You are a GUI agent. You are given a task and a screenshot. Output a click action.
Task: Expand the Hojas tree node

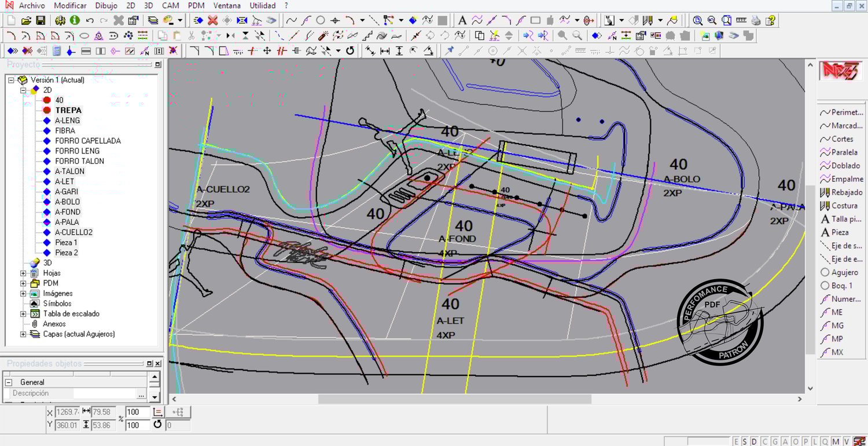click(23, 273)
